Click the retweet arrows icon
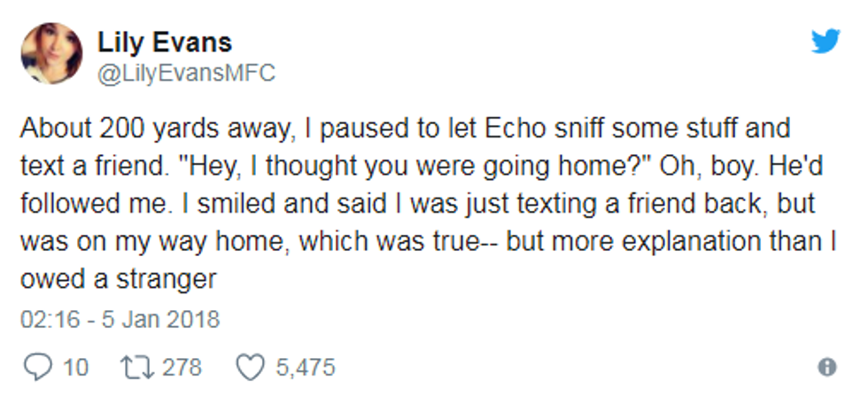Screen dimensions: 868x397 (136, 367)
